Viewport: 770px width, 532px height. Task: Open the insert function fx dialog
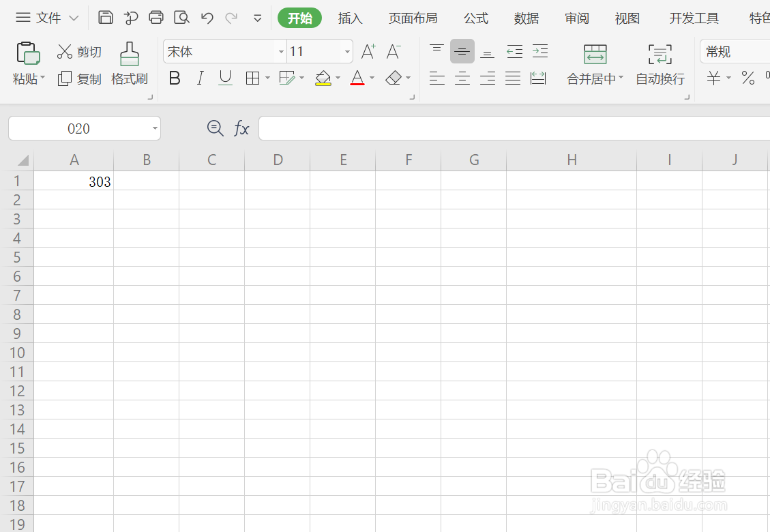pos(241,129)
